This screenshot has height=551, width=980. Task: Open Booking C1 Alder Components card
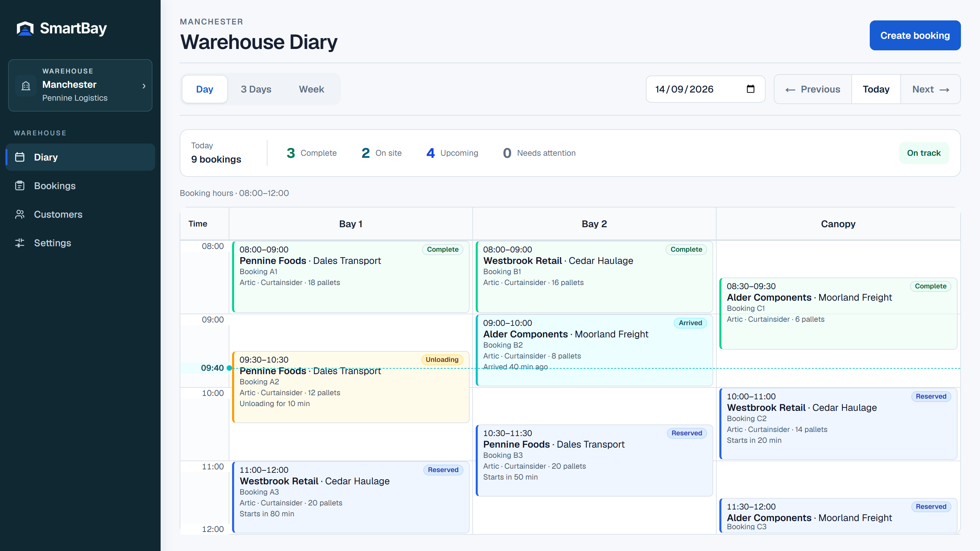tap(838, 313)
